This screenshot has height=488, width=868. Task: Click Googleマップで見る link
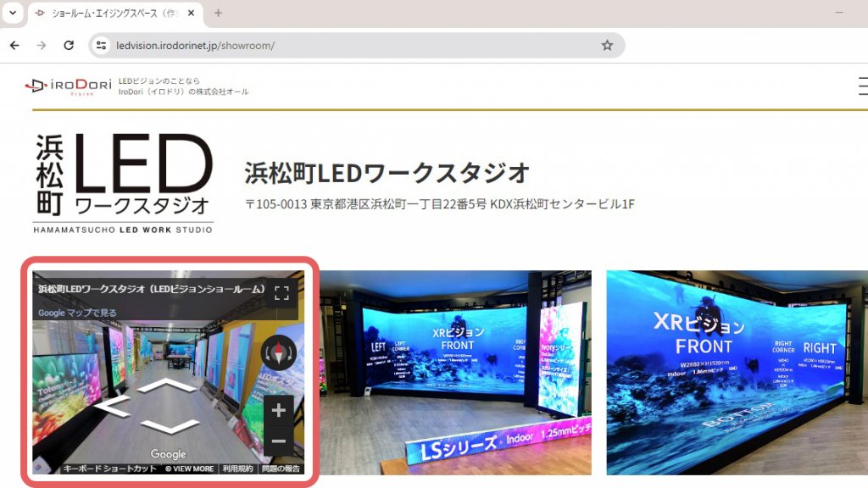[x=77, y=313]
